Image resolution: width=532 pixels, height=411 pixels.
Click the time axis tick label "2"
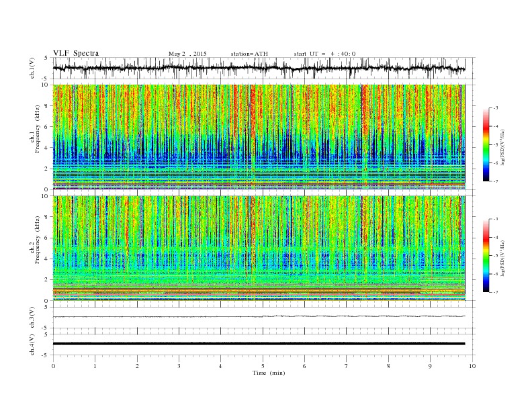137,366
